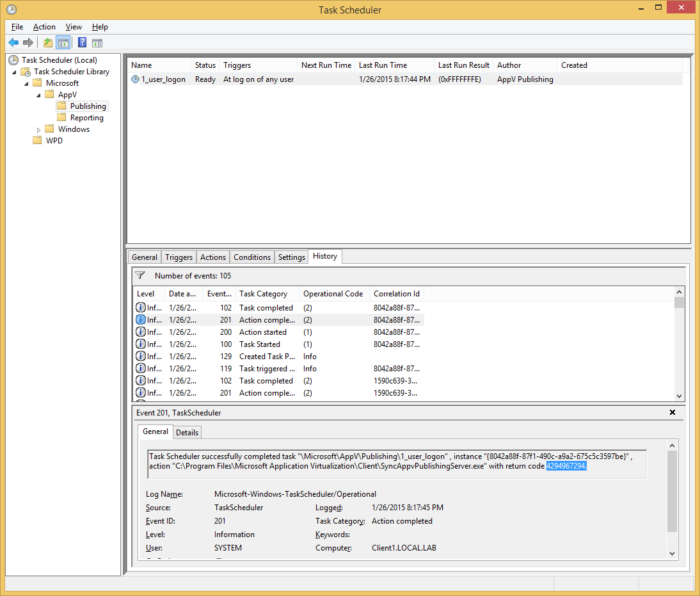The width and height of the screenshot is (700, 596).
Task: Collapse the AppV folder node
Action: [38, 95]
